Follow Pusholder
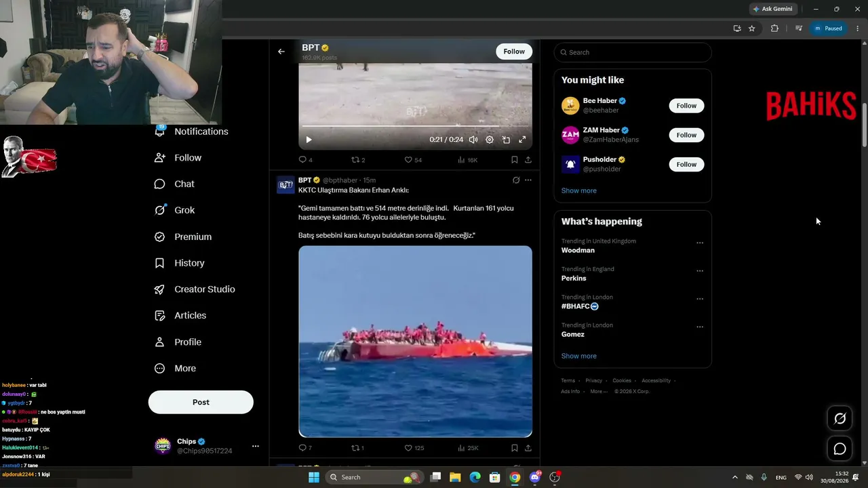The width and height of the screenshot is (868, 488). pos(686,164)
